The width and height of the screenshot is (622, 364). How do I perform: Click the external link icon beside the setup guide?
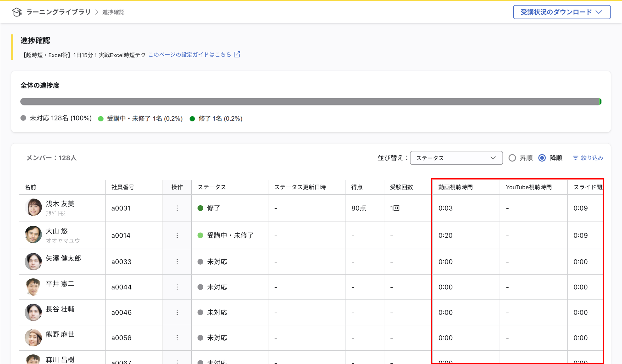pyautogui.click(x=237, y=54)
